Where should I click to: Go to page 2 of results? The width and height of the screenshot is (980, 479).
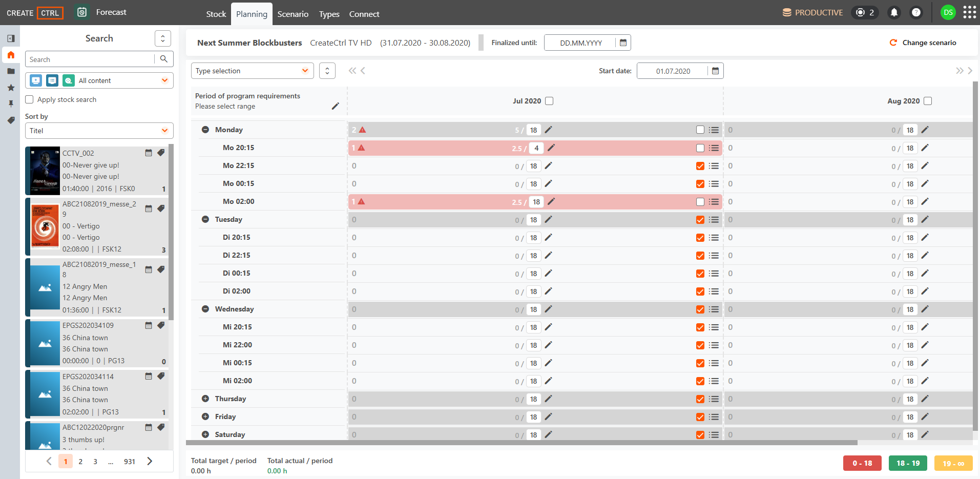[80, 461]
